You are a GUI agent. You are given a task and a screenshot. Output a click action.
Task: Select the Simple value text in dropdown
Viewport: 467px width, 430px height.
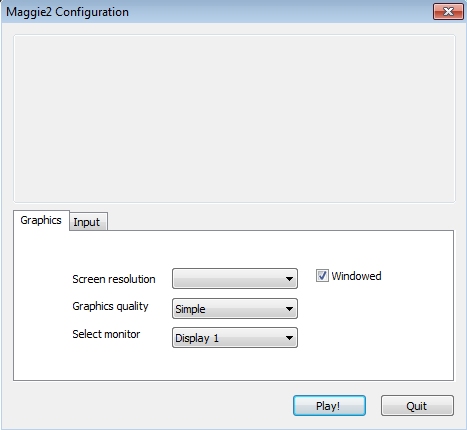coord(190,309)
